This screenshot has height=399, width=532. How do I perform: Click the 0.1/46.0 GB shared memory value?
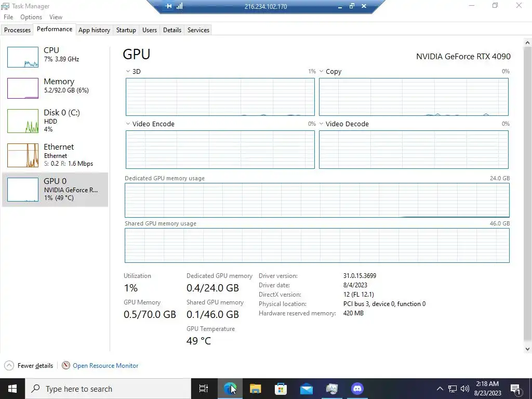tap(212, 314)
